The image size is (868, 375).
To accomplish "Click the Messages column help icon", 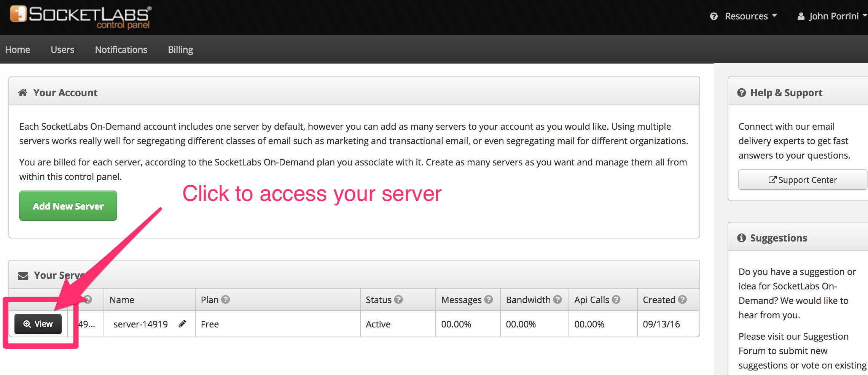I will [489, 300].
